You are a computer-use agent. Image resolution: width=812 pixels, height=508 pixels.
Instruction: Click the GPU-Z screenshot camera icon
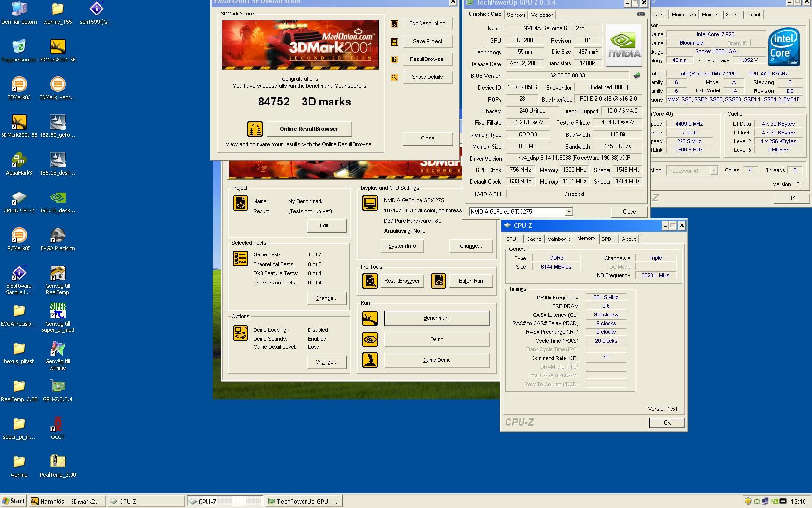(640, 14)
